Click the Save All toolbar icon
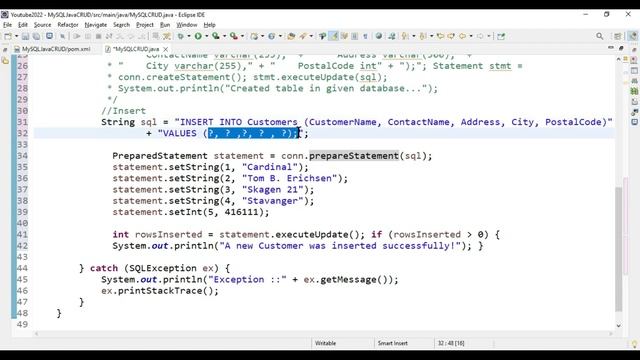This screenshot has height=360, width=640. [x=36, y=36]
